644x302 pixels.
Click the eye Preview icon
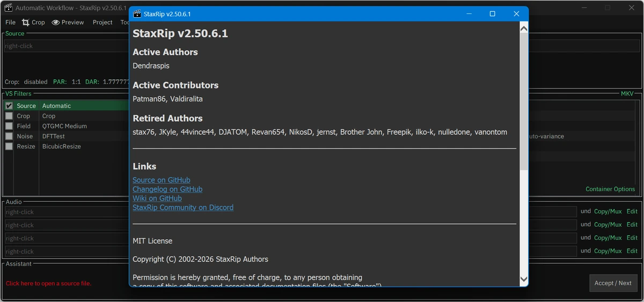(56, 23)
